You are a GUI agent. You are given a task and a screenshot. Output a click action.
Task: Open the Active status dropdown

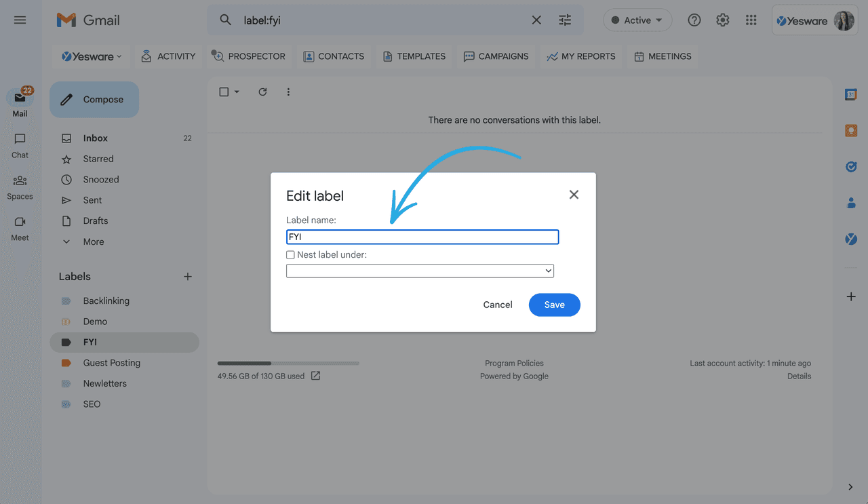pos(637,20)
